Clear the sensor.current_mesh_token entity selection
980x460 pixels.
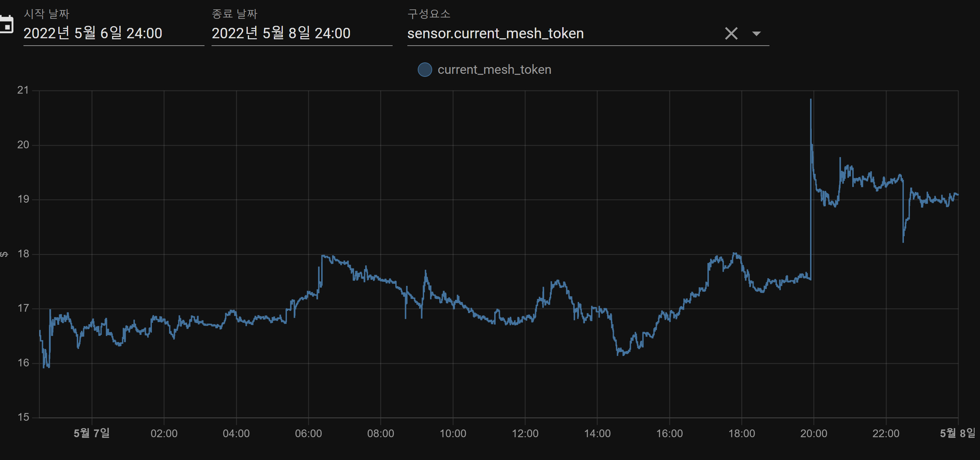(731, 34)
